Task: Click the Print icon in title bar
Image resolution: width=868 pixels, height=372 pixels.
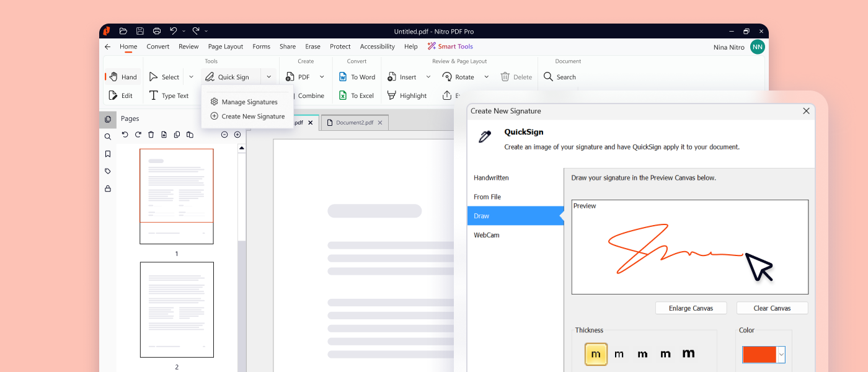Action: click(x=157, y=31)
